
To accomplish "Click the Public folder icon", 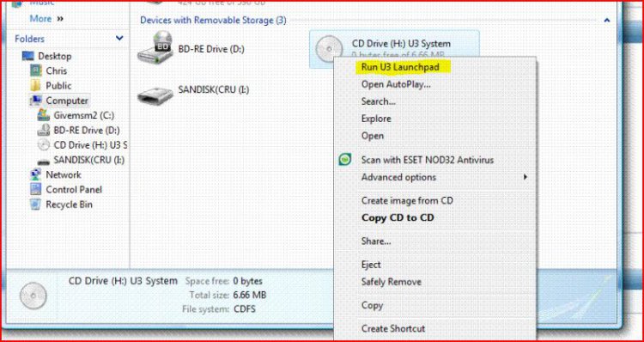I will (x=36, y=86).
